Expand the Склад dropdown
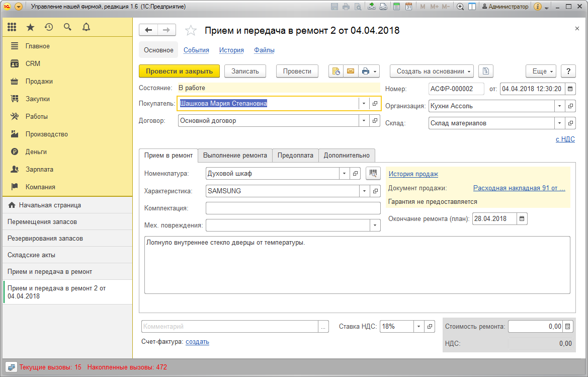The width and height of the screenshot is (588, 377). [x=559, y=123]
